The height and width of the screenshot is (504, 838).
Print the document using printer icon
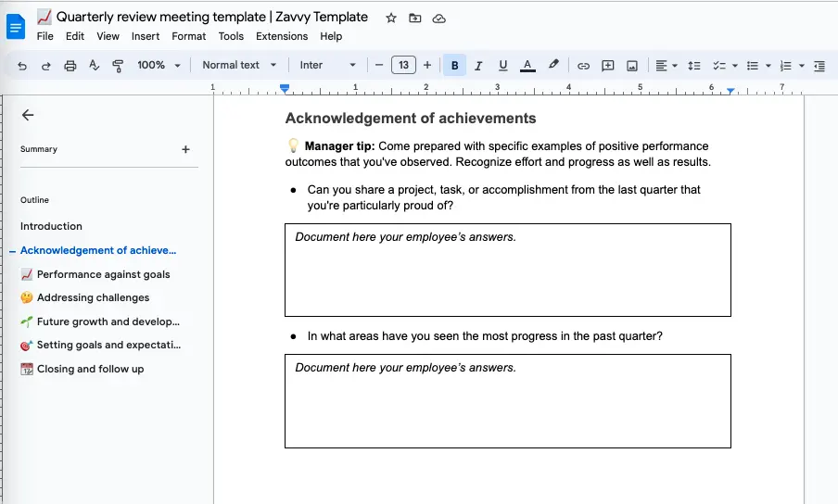pyautogui.click(x=70, y=66)
